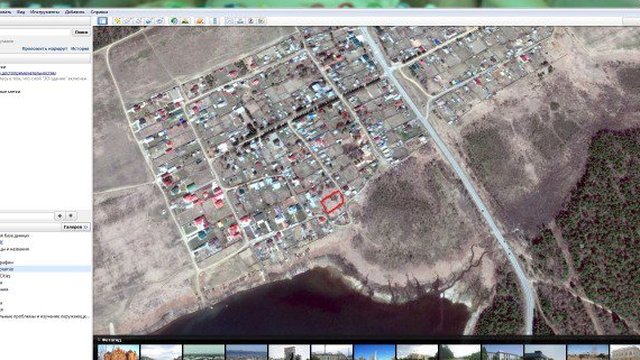
Task: Show historical imagery via the clock icon
Action: 174,21
